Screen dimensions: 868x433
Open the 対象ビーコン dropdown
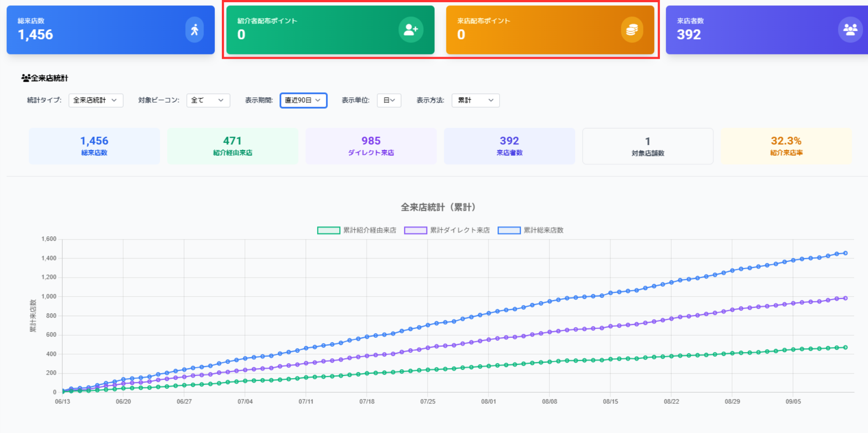[x=208, y=101]
